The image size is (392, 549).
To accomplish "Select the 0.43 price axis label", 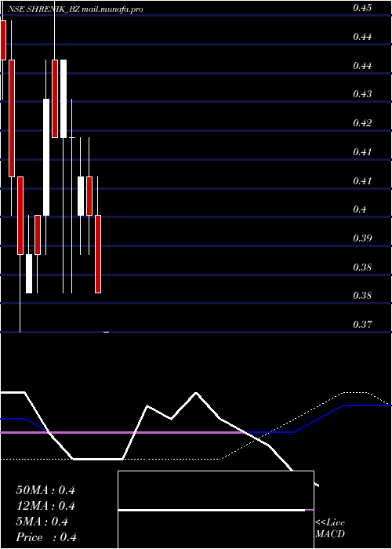I will tap(362, 94).
